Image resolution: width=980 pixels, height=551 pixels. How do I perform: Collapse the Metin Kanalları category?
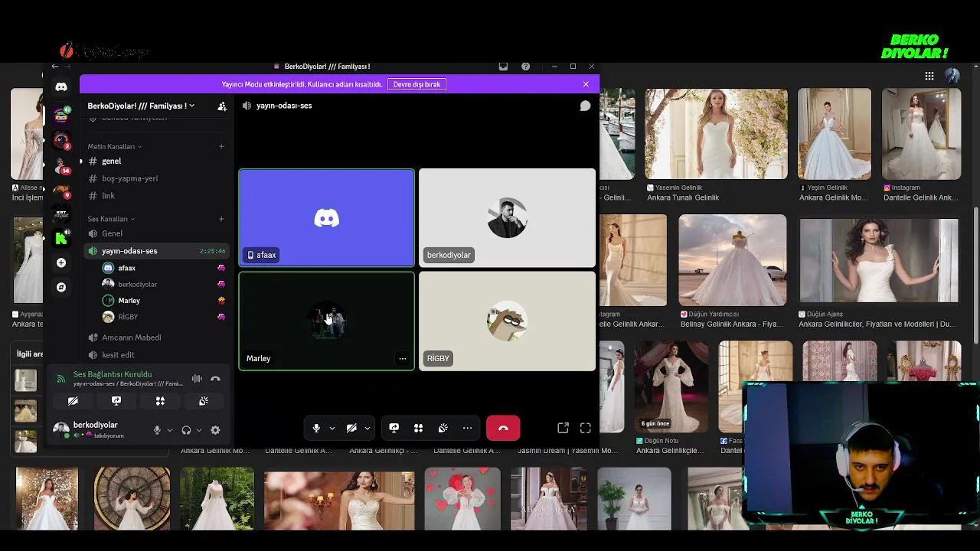(115, 146)
